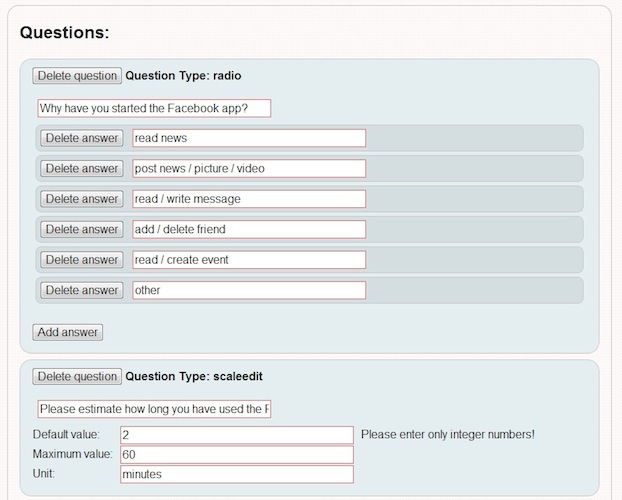The width and height of the screenshot is (622, 500).
Task: Click the Add answer button
Action: pos(68,332)
